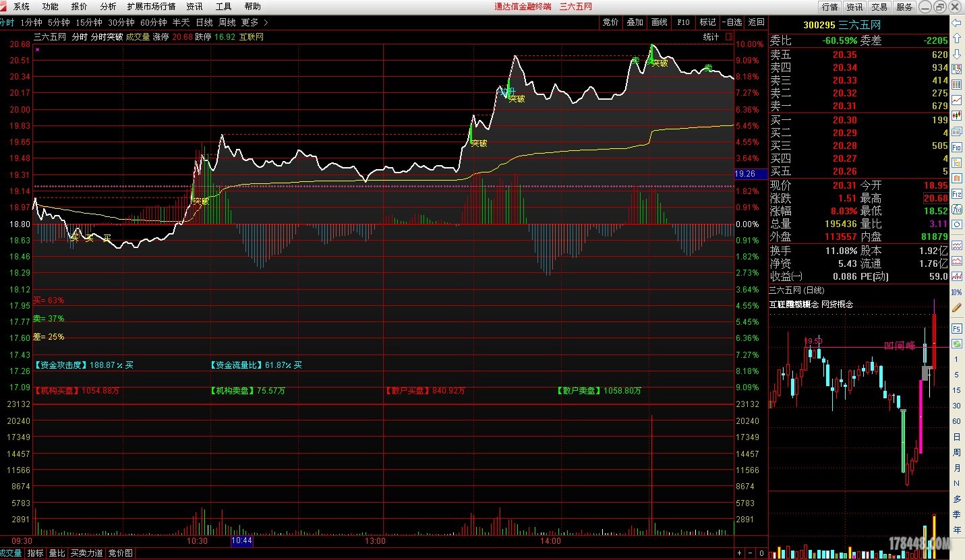Image resolution: width=965 pixels, height=560 pixels.
Task: Click the F10 toolbar button
Action: [683, 22]
